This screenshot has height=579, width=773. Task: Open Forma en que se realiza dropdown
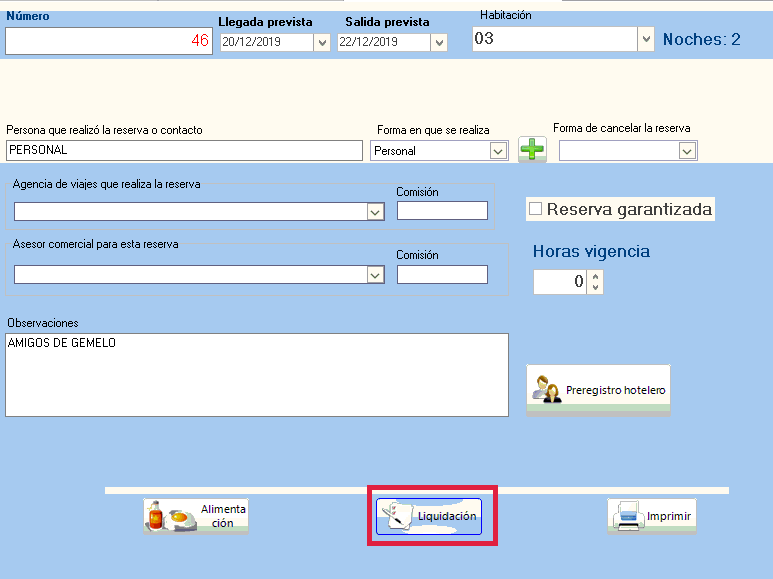498,151
